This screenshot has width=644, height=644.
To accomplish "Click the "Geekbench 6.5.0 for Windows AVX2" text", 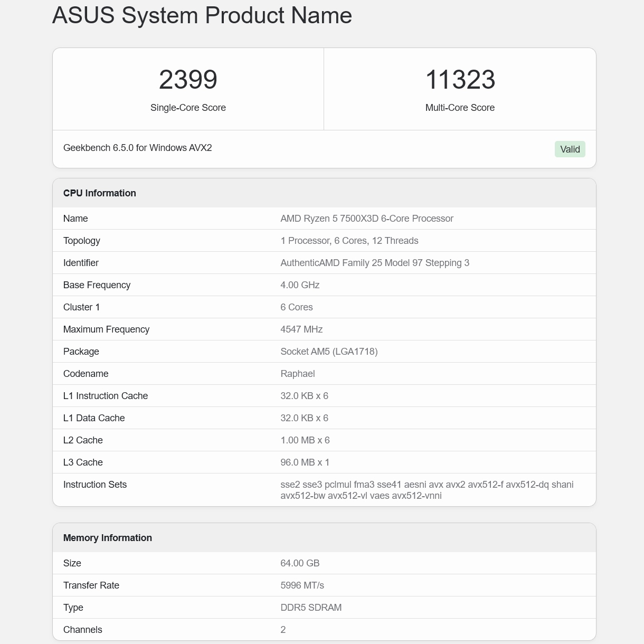I will coord(137,148).
